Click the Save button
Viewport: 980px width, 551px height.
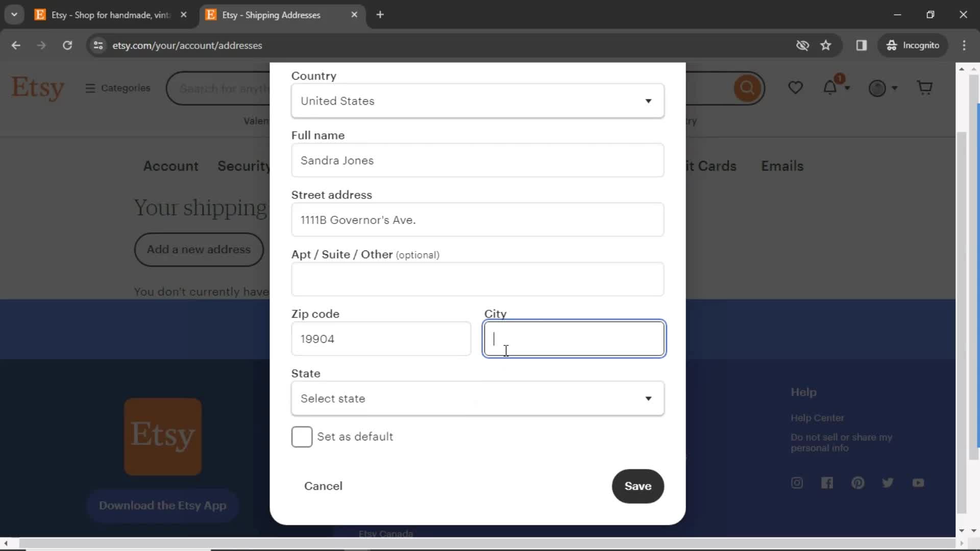coord(636,486)
